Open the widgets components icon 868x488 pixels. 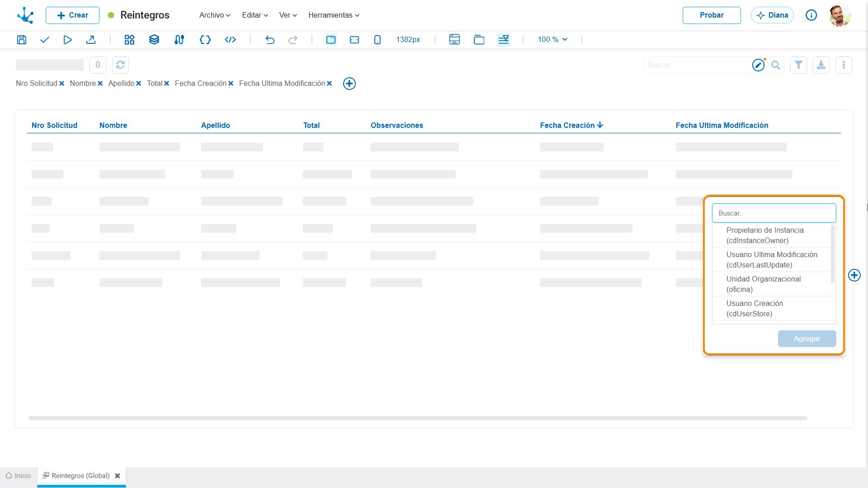point(130,40)
